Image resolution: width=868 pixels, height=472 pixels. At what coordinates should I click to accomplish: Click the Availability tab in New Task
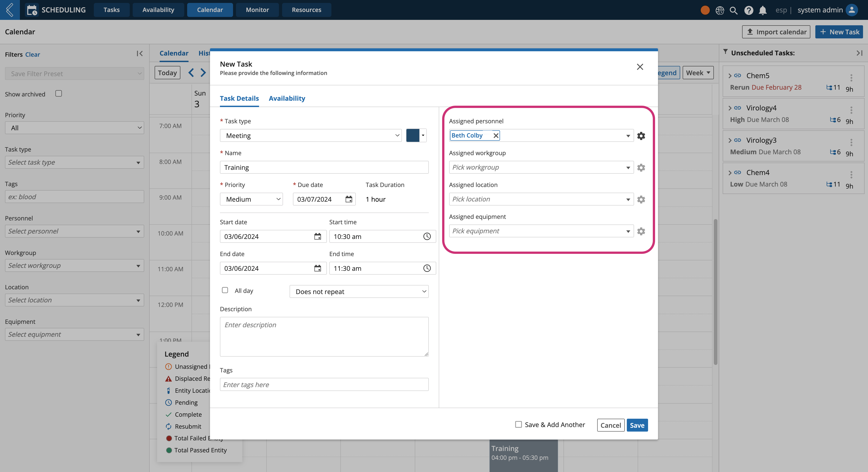pos(287,98)
